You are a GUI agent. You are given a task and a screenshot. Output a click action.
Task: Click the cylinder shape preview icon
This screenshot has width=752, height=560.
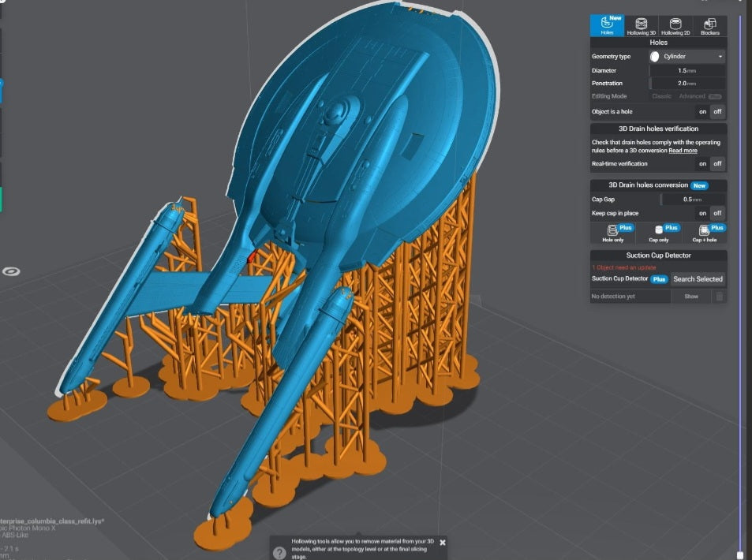click(x=655, y=57)
